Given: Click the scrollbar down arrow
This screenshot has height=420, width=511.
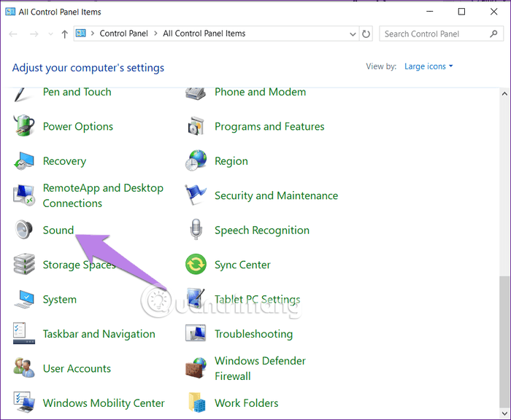Looking at the screenshot, I should point(504,413).
